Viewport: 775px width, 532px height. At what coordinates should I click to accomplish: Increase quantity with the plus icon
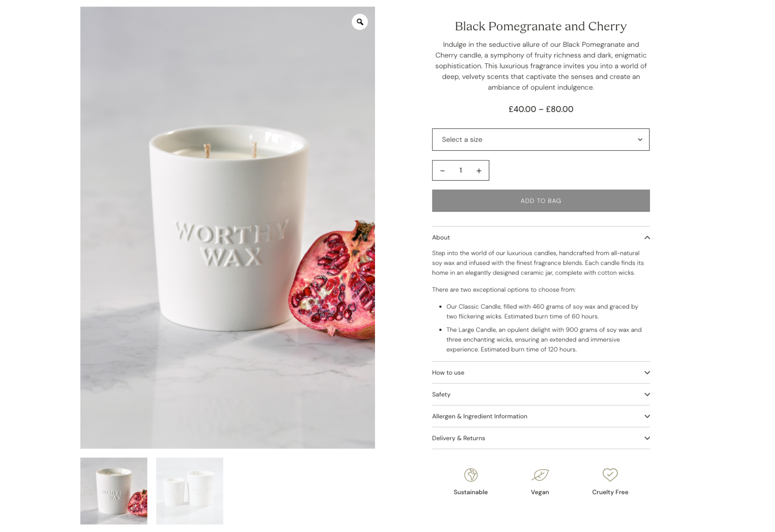pyautogui.click(x=479, y=171)
